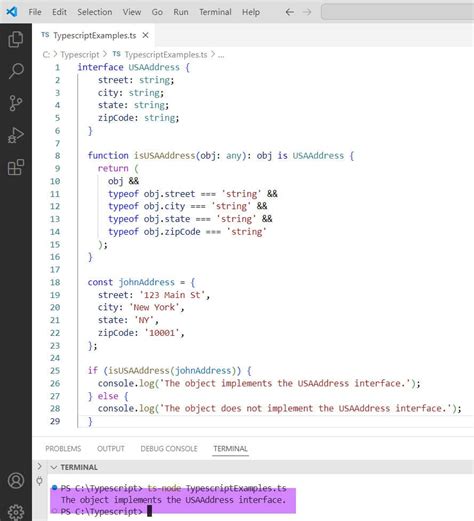Screen dimensions: 474x521
Task: Open the Run and Debug view
Action: click(x=16, y=135)
